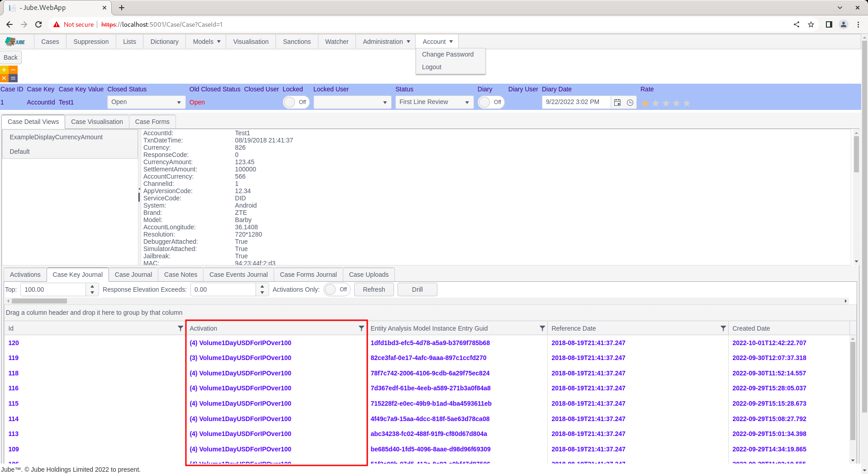This screenshot has width=868, height=474.
Task: Click the Jube logo icon
Action: tap(15, 42)
